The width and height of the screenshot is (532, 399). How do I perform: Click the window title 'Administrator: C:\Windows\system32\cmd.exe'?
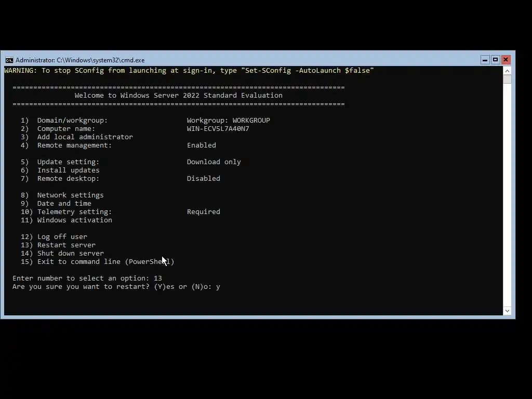click(80, 60)
